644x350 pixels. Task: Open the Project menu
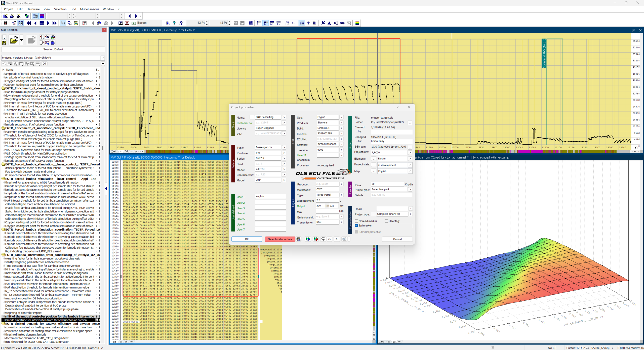point(9,9)
